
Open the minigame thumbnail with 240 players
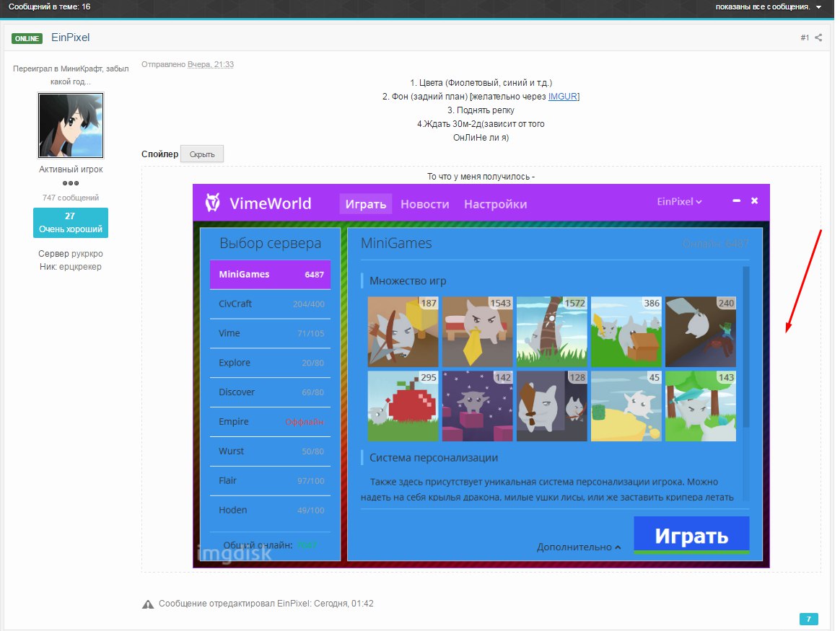(x=701, y=332)
